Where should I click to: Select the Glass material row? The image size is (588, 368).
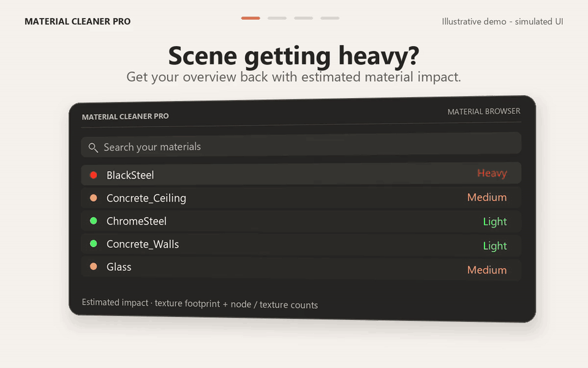[x=301, y=268]
